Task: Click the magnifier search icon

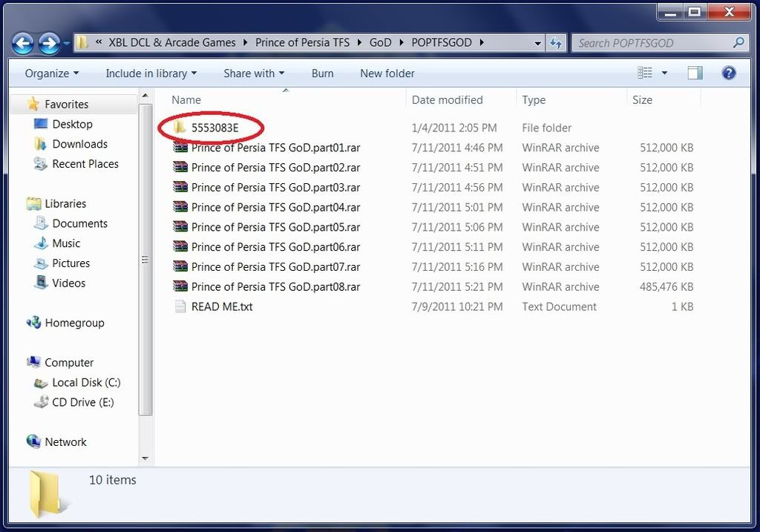Action: click(x=738, y=42)
